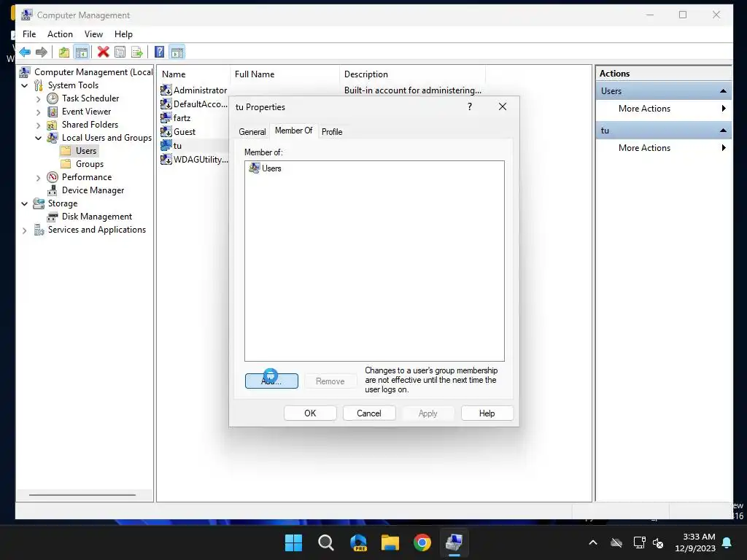This screenshot has height=560, width=747.
Task: Open File Explorer from taskbar
Action: point(390,542)
